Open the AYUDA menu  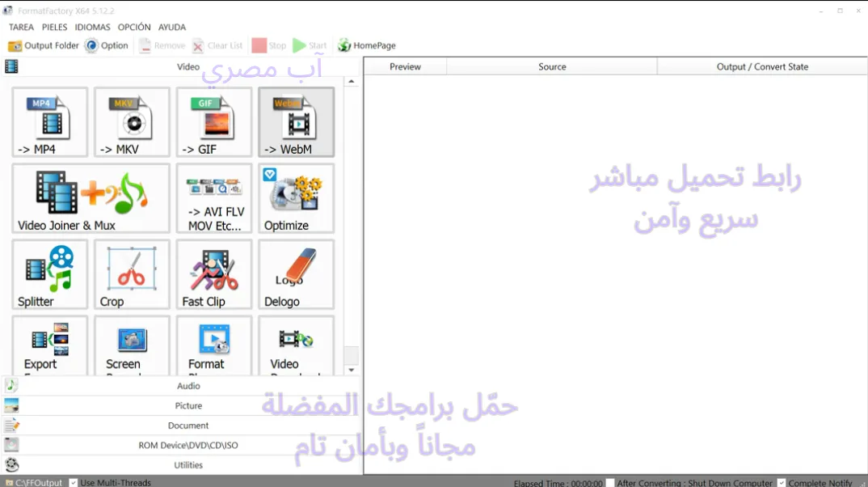pyautogui.click(x=172, y=28)
